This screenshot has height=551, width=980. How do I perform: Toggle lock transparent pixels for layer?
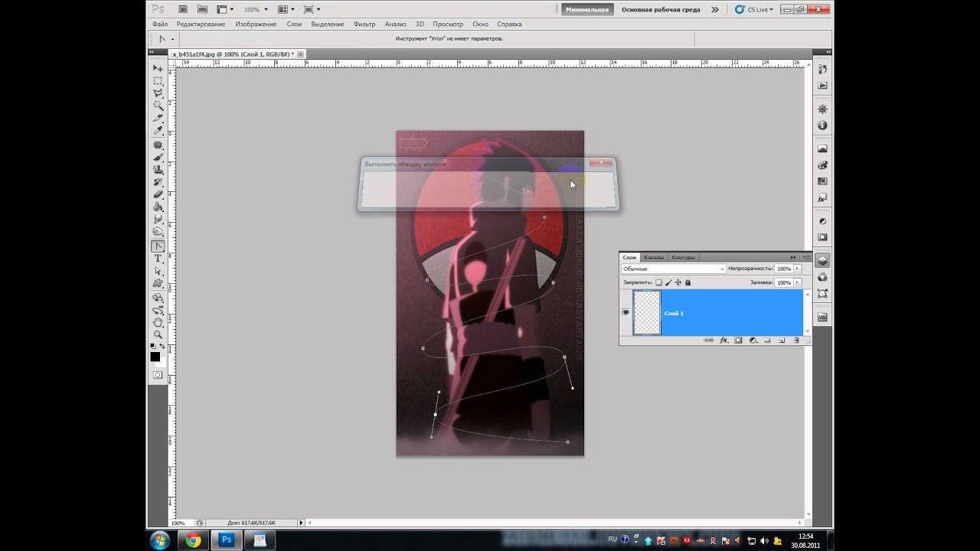tap(658, 282)
